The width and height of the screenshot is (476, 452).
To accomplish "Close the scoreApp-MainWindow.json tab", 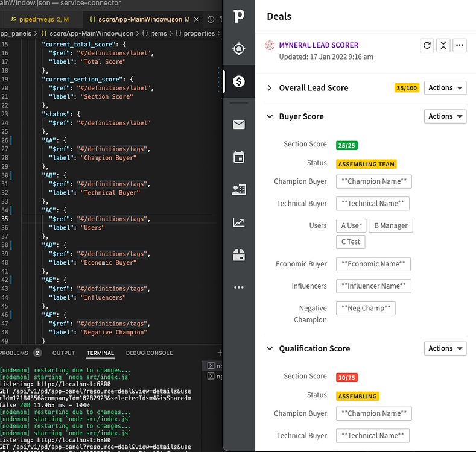I will 197,19.
